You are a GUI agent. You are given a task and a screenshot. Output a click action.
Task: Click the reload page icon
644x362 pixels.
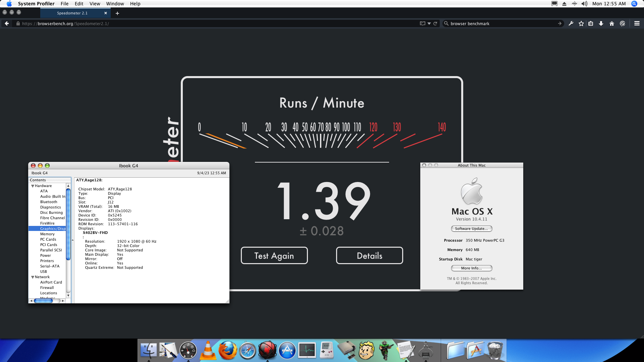[x=435, y=23]
